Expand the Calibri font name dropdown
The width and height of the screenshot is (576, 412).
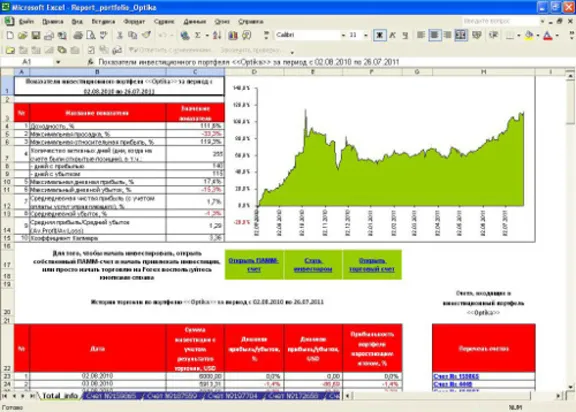tap(343, 35)
